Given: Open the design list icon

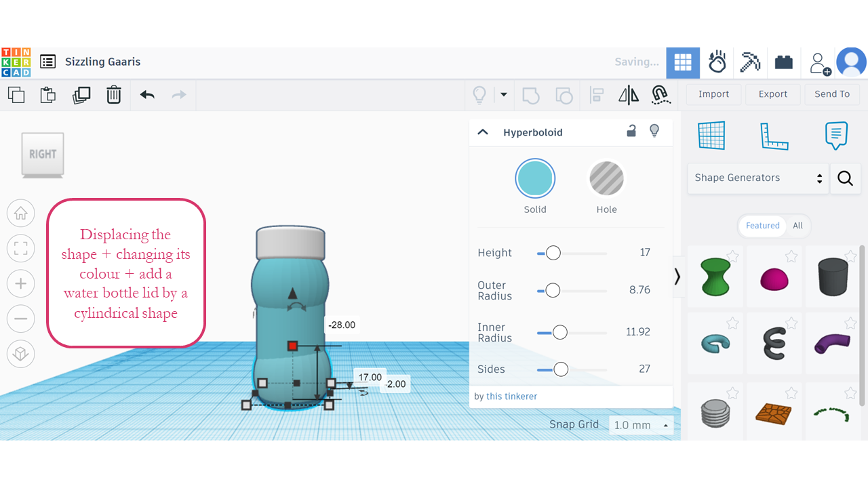Looking at the screenshot, I should coord(47,62).
